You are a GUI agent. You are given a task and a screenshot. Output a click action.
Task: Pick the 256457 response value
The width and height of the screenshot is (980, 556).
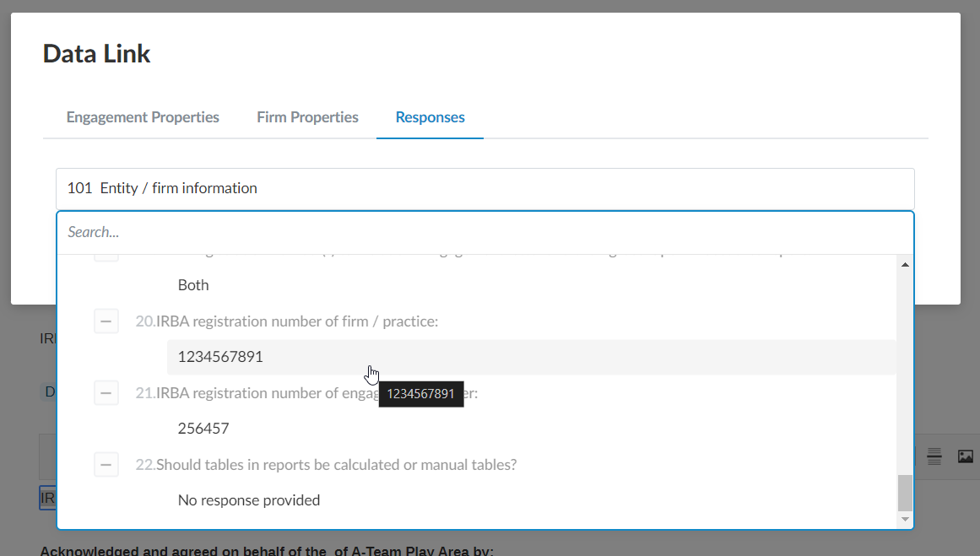(203, 429)
